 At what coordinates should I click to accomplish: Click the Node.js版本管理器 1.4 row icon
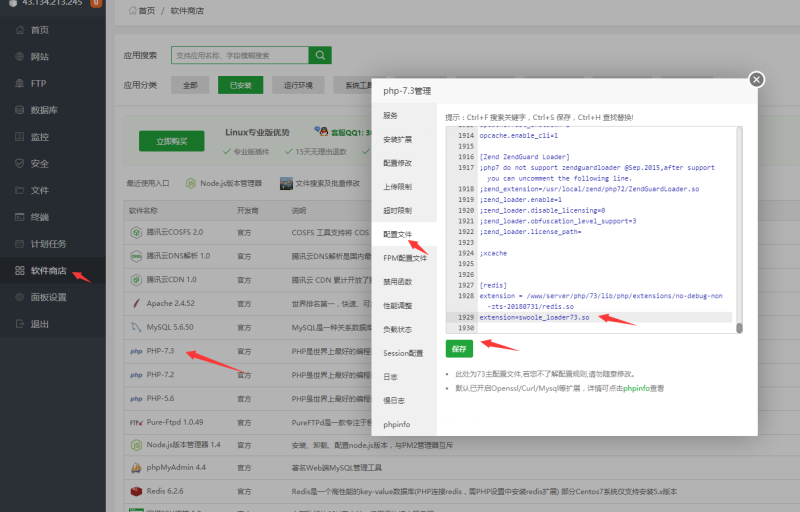136,445
